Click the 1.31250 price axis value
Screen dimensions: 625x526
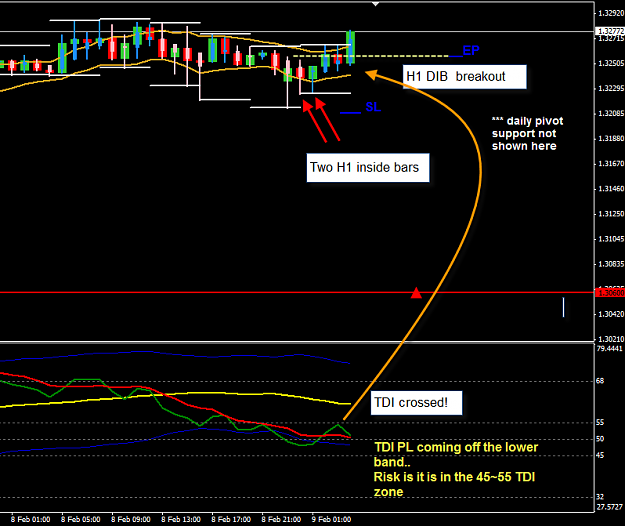tap(611, 214)
